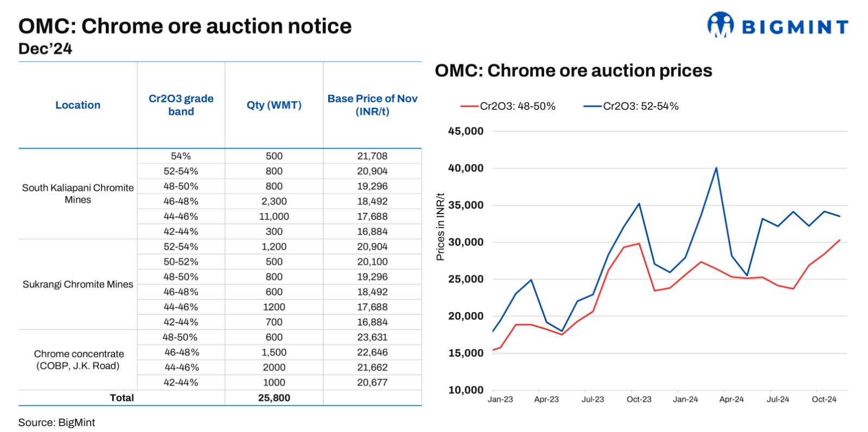
Task: Click the 23,631 base price cell
Action: pos(372,337)
